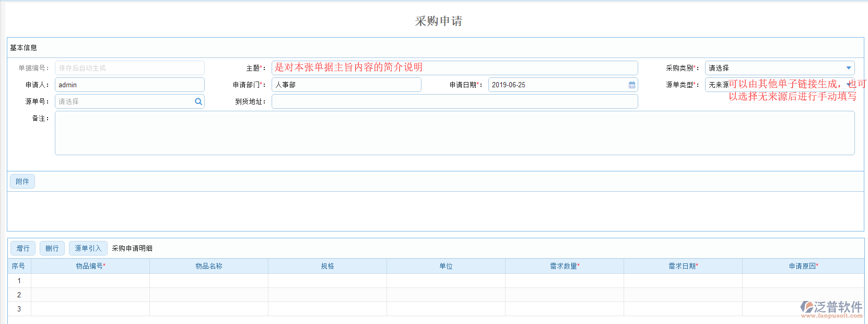Click the search icon in 源单号 field
Image resolution: width=868 pixels, height=324 pixels.
click(x=198, y=101)
